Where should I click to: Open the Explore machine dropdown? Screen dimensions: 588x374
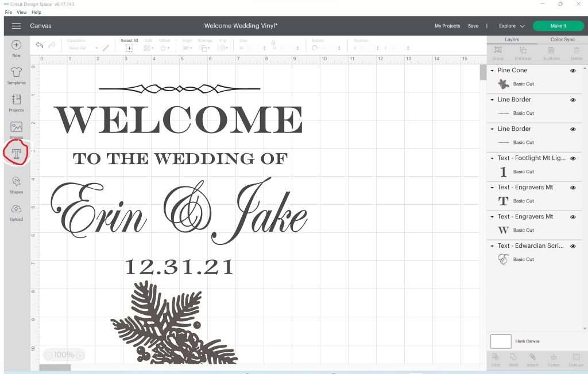pyautogui.click(x=512, y=26)
